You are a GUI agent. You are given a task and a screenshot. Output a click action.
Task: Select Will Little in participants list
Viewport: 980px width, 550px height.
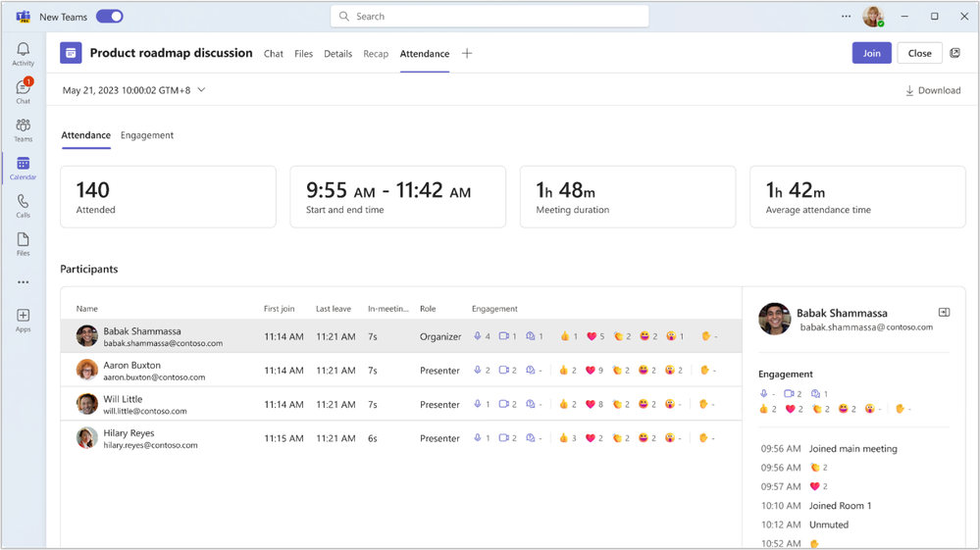coord(401,404)
